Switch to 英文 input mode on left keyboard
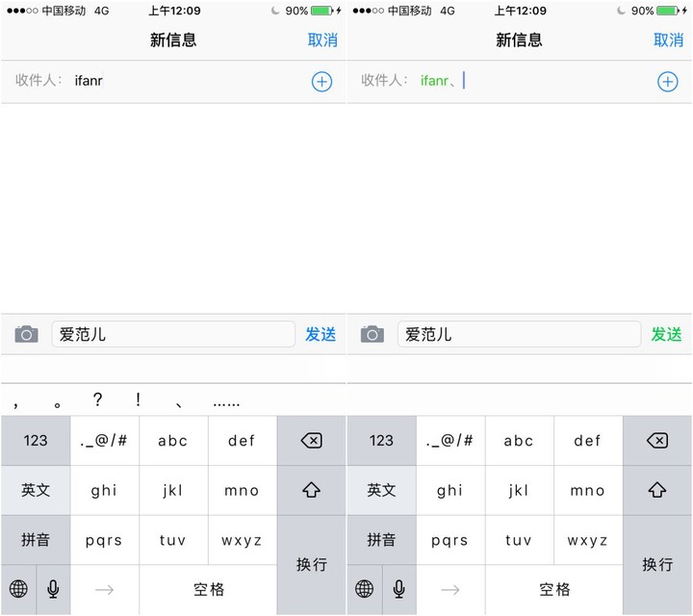 36,490
